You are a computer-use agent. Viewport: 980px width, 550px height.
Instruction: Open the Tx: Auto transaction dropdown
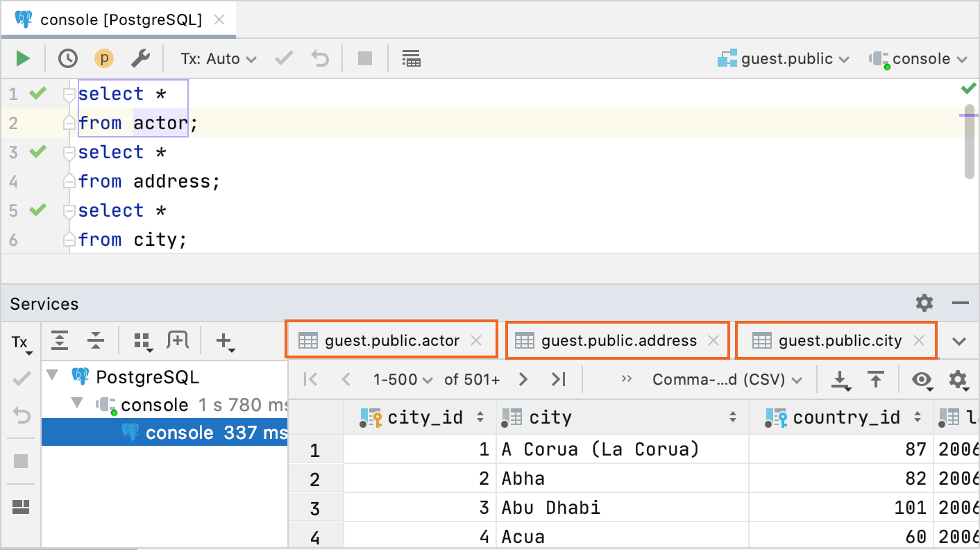[217, 58]
